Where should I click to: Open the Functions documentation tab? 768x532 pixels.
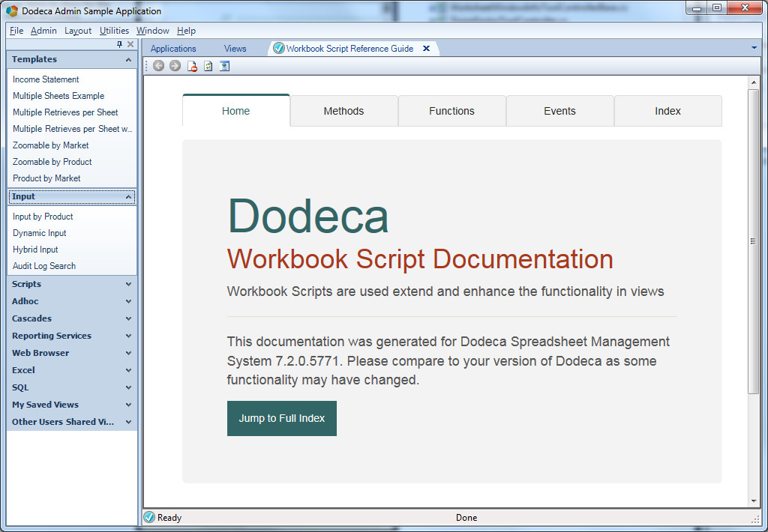coord(451,111)
